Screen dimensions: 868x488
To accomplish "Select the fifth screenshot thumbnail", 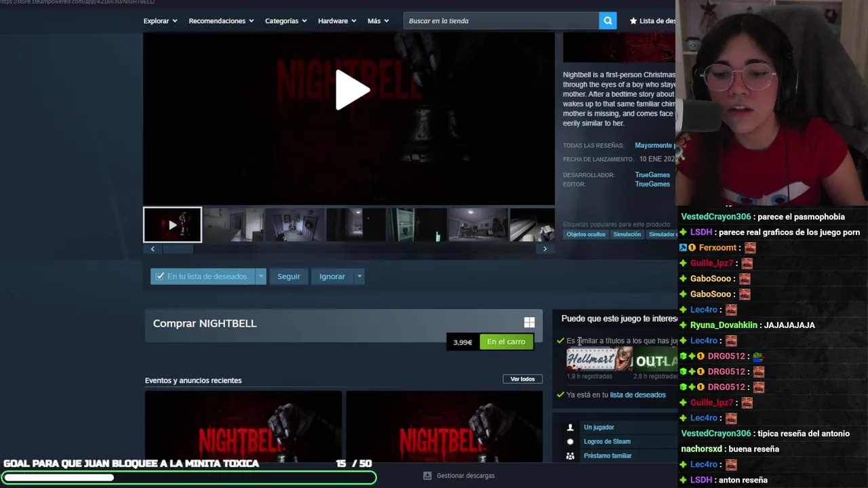I will pos(416,225).
